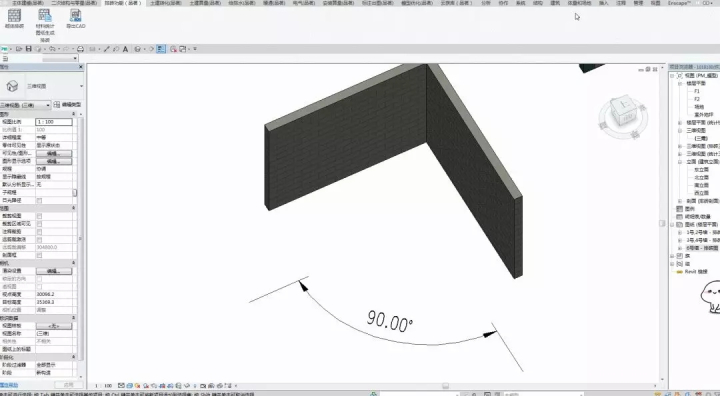Click the Revit application menu icon

(x=4, y=49)
